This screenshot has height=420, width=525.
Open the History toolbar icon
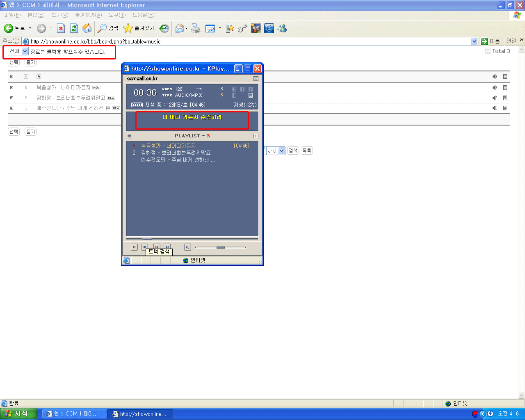[x=164, y=28]
